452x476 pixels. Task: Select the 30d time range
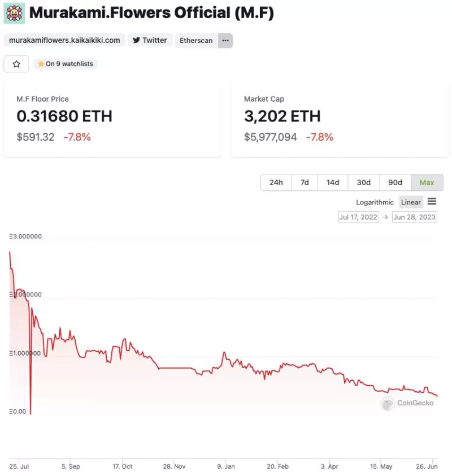tap(364, 182)
